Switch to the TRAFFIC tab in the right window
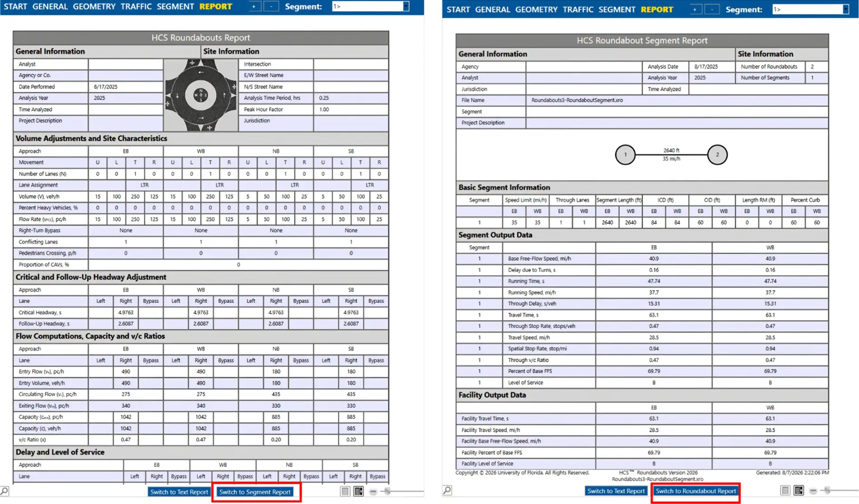The height and width of the screenshot is (504, 859). [x=578, y=9]
